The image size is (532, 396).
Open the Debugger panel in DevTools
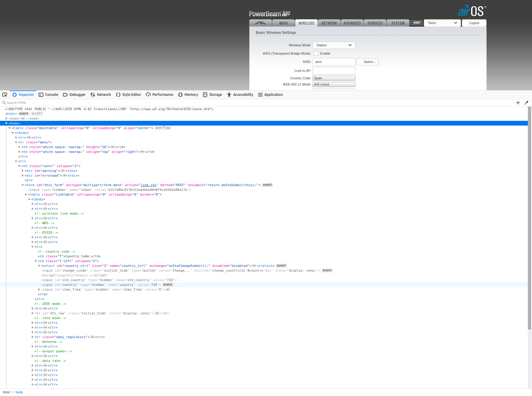click(x=74, y=94)
